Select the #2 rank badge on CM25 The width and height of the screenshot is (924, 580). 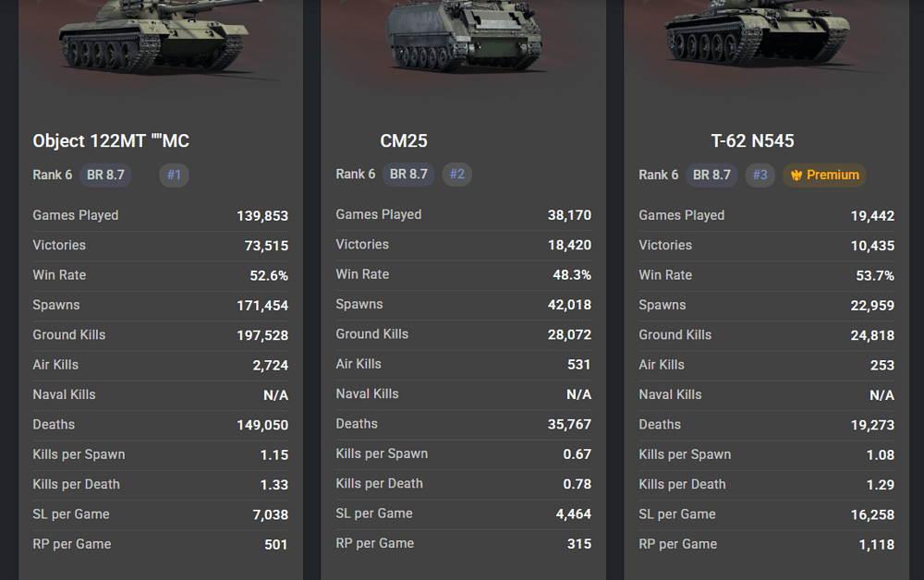(x=456, y=175)
